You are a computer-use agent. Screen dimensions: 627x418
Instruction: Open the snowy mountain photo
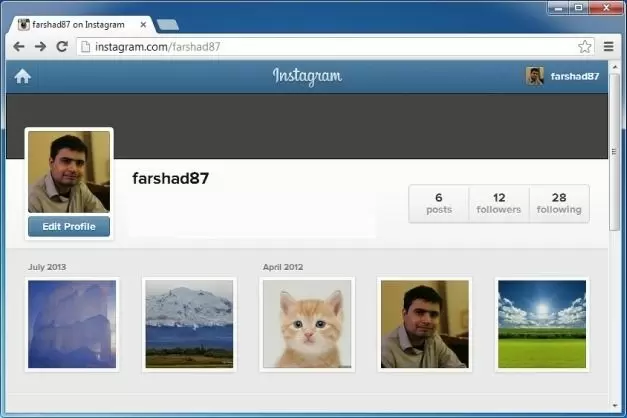pyautogui.click(x=189, y=324)
